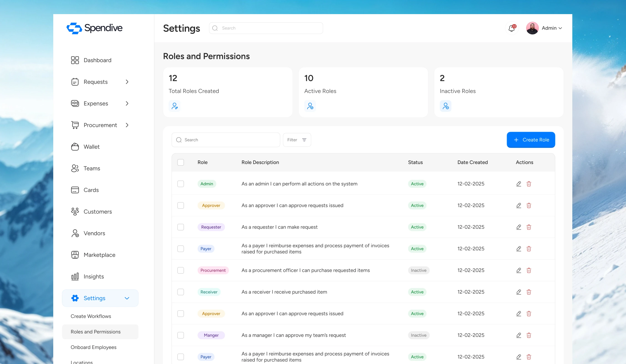This screenshot has width=626, height=364.
Task: Click the Insights bar chart icon
Action: point(75,277)
